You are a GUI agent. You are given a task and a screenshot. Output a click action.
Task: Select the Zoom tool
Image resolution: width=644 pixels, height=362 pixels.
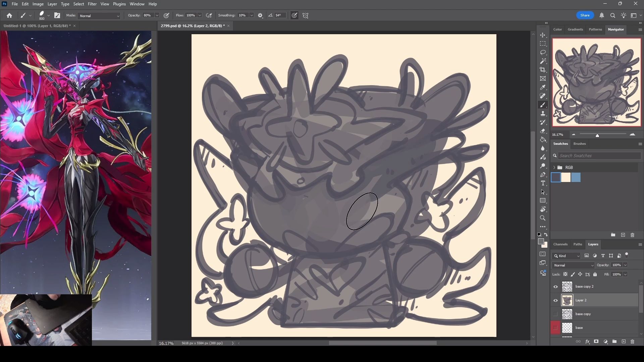coord(543,218)
